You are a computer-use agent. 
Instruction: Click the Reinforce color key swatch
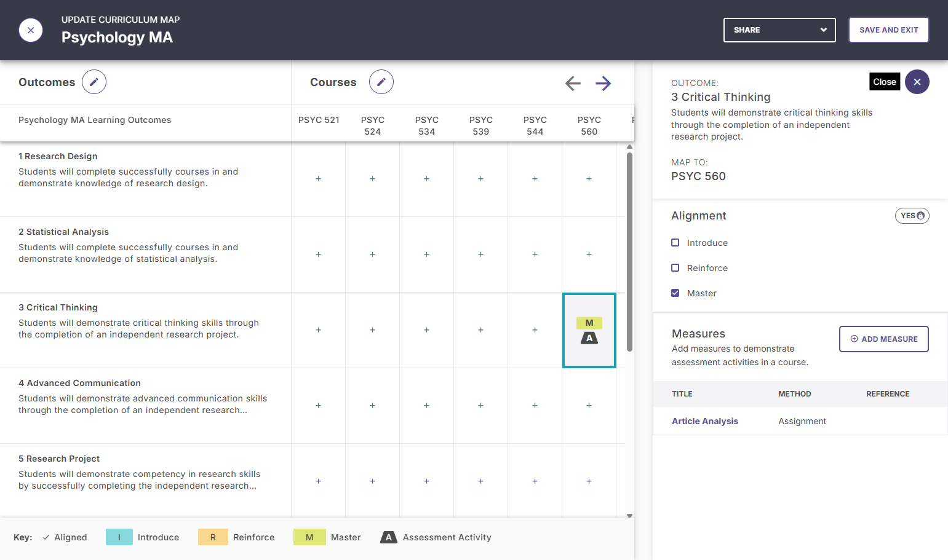click(213, 537)
